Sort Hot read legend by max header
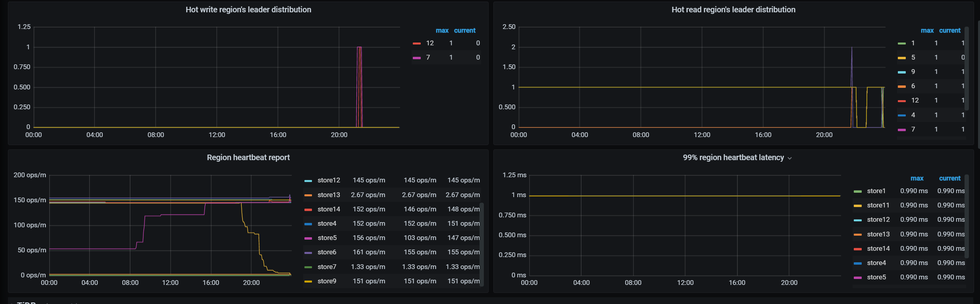980x304 pixels. click(x=927, y=31)
